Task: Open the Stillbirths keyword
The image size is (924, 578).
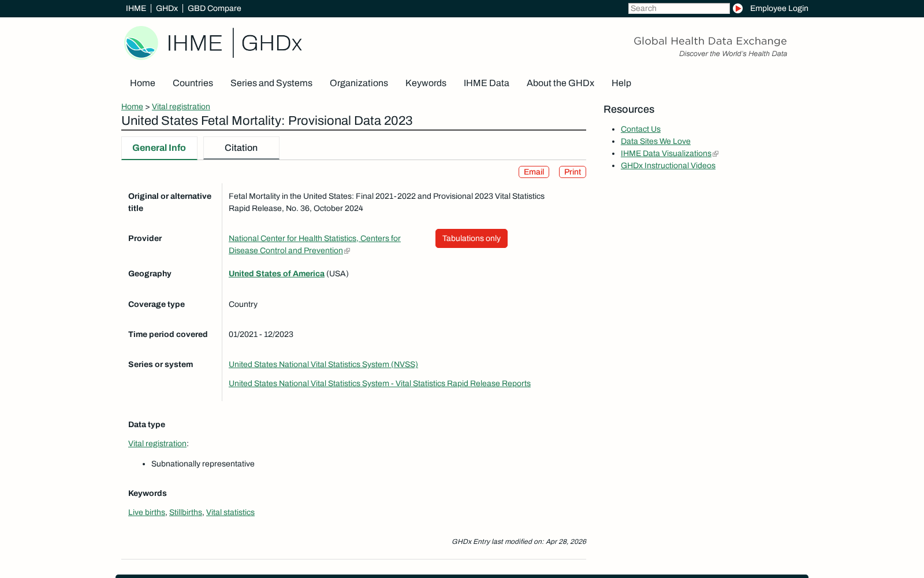Action: tap(185, 512)
